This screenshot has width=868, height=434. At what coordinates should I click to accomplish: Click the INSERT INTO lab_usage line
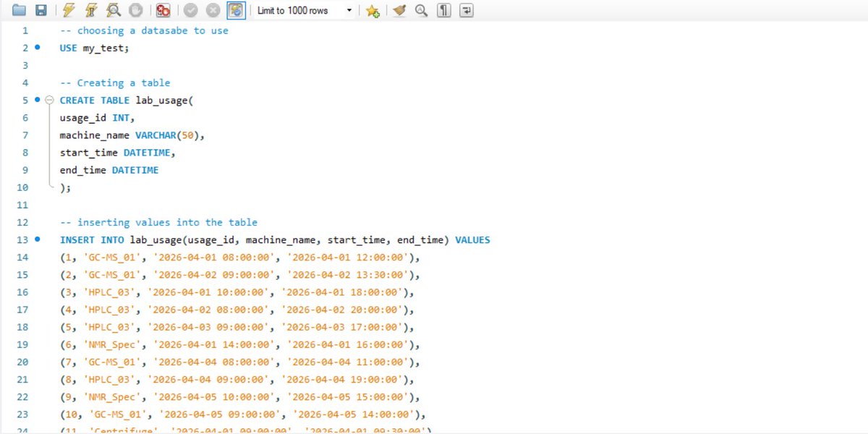pos(275,239)
